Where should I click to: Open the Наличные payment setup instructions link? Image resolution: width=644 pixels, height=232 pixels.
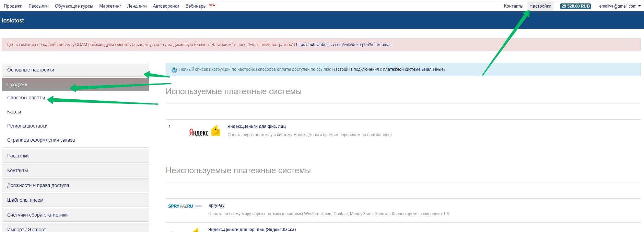tap(389, 69)
